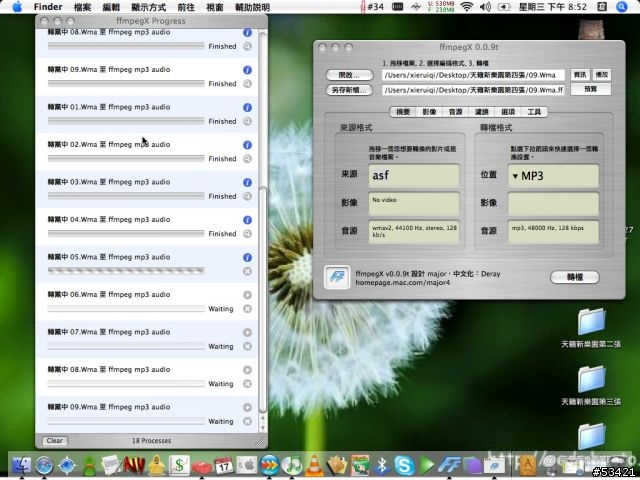
Task: Cancel the running 05.Wma conversion
Action: (x=247, y=271)
